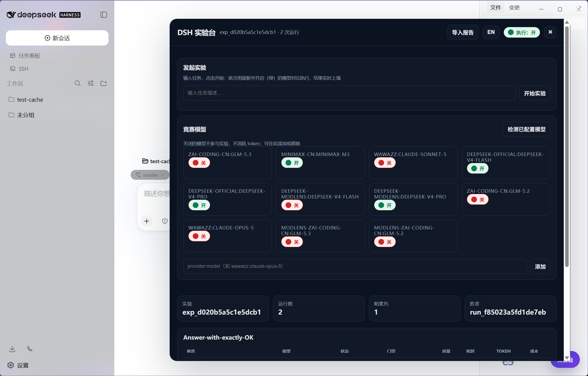This screenshot has height=376, width=588.
Task: Toggle DEEPSEEK-MODLENS:DEEPSEEK-V4-PRO switch
Action: (x=385, y=205)
